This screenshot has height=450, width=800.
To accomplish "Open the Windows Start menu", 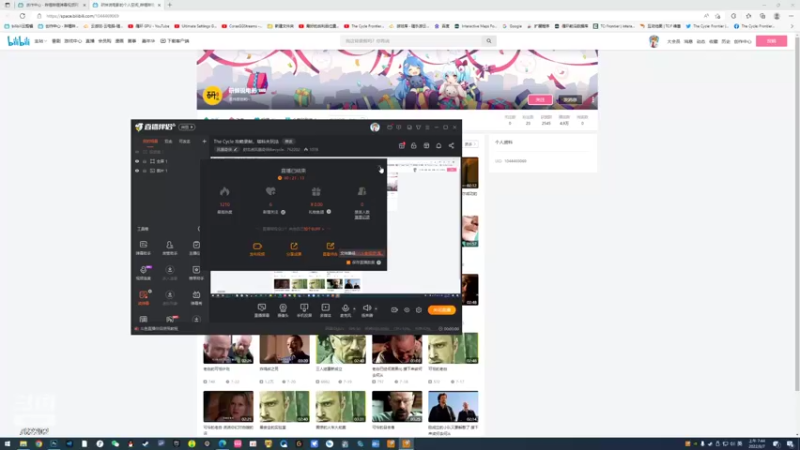I will click(x=7, y=444).
